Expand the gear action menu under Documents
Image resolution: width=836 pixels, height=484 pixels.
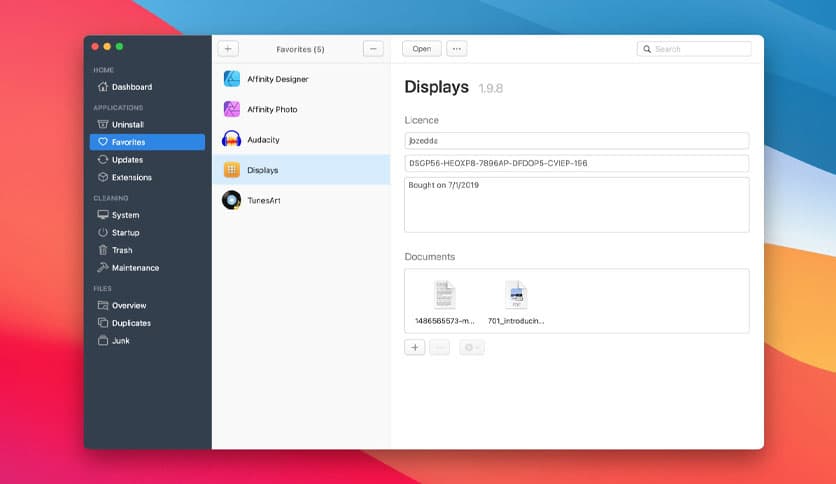click(471, 347)
